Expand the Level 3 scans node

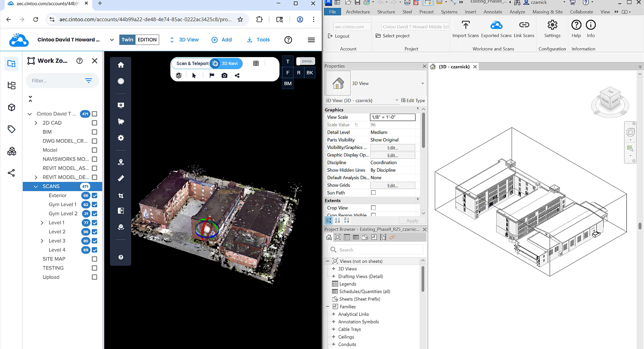42,241
